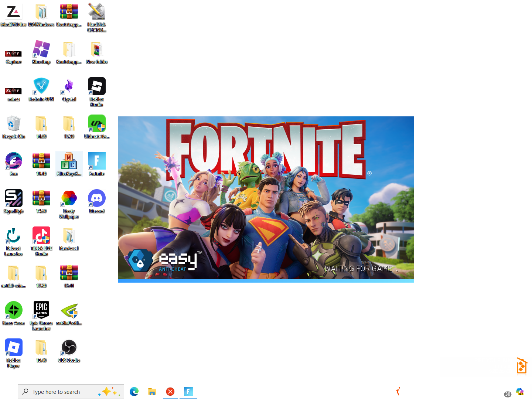Switch to the red X taskbar app

click(170, 392)
